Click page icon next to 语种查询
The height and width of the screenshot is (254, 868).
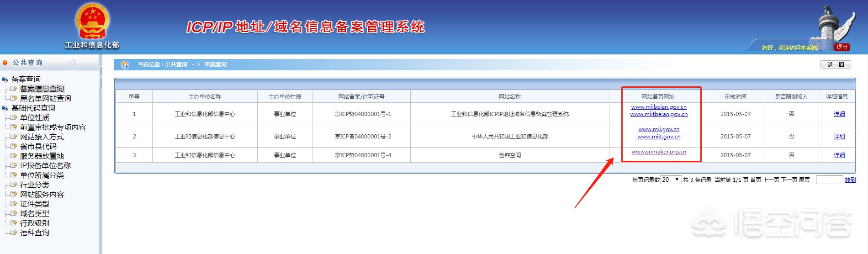pyautogui.click(x=14, y=233)
